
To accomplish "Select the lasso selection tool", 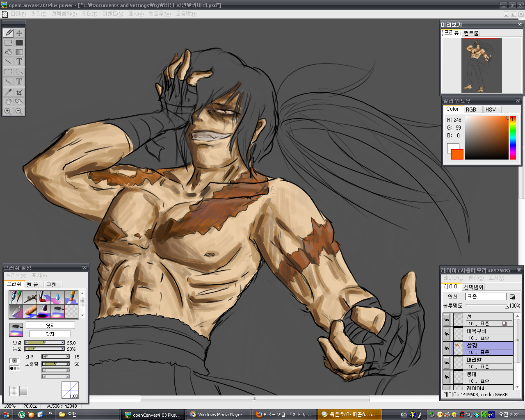I will pos(19,72).
